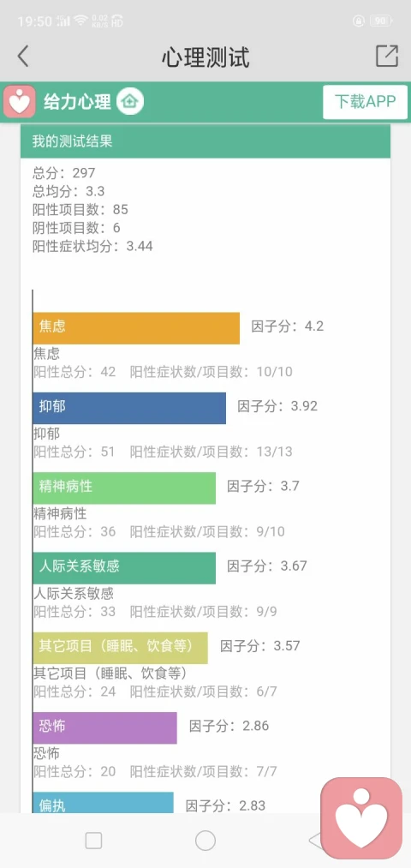Tap the Android recent apps square
411x868 pixels.
click(x=93, y=841)
